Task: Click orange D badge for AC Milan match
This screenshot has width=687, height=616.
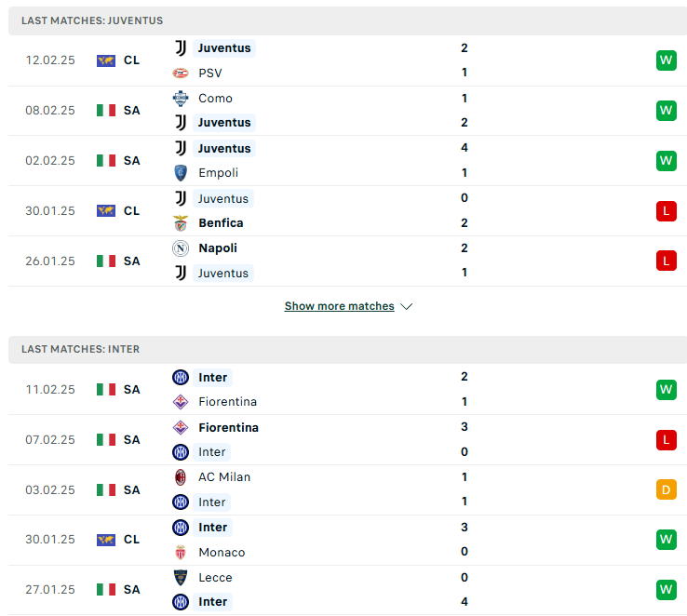Action: pyautogui.click(x=666, y=489)
